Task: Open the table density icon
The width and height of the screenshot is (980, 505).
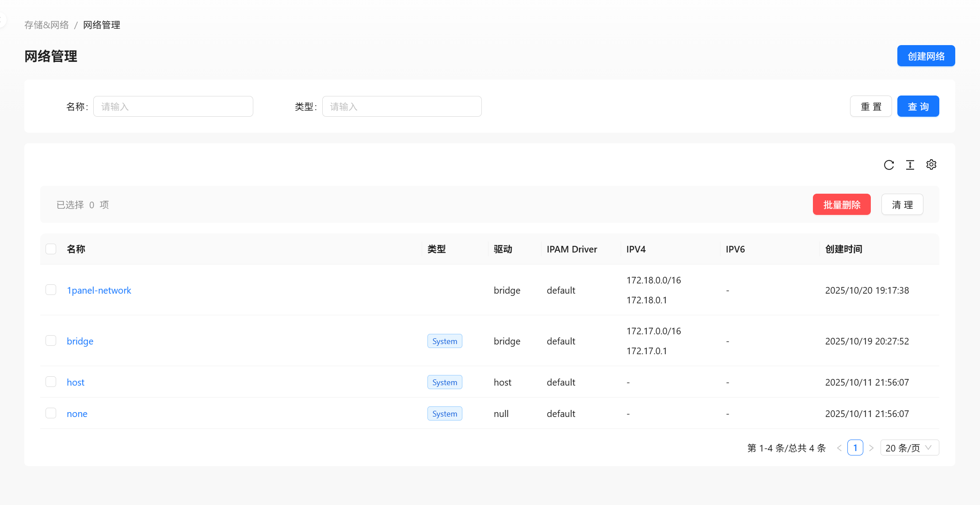Action: pos(910,165)
